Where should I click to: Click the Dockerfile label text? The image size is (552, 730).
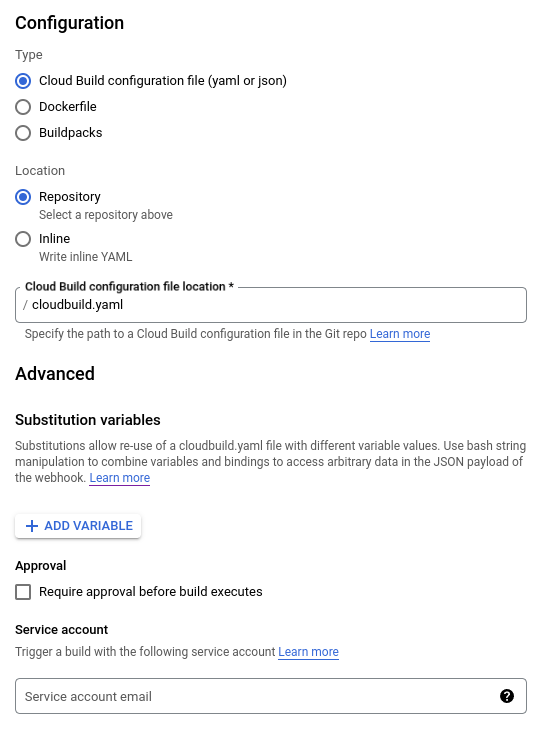pos(67,107)
